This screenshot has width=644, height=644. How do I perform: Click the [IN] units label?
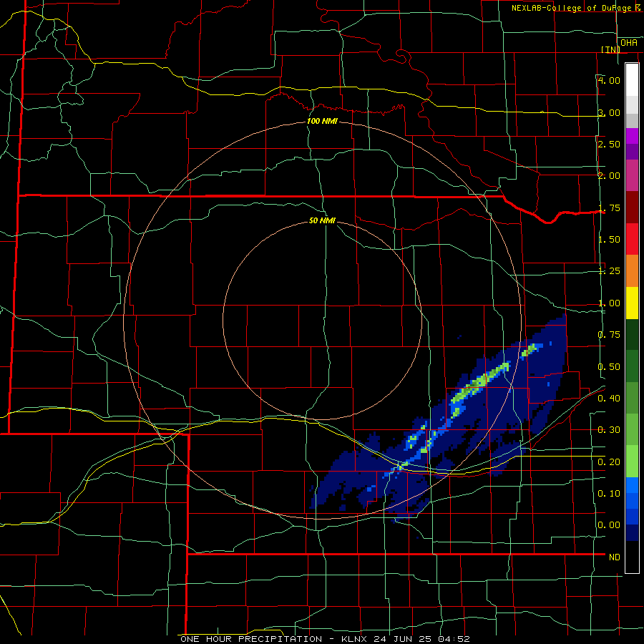tap(610, 49)
